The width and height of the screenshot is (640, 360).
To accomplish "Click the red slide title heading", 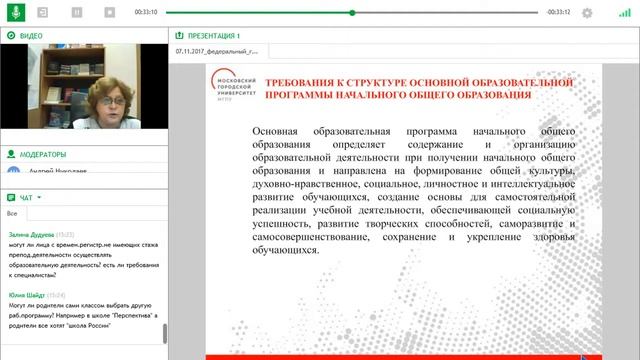I will click(x=419, y=89).
